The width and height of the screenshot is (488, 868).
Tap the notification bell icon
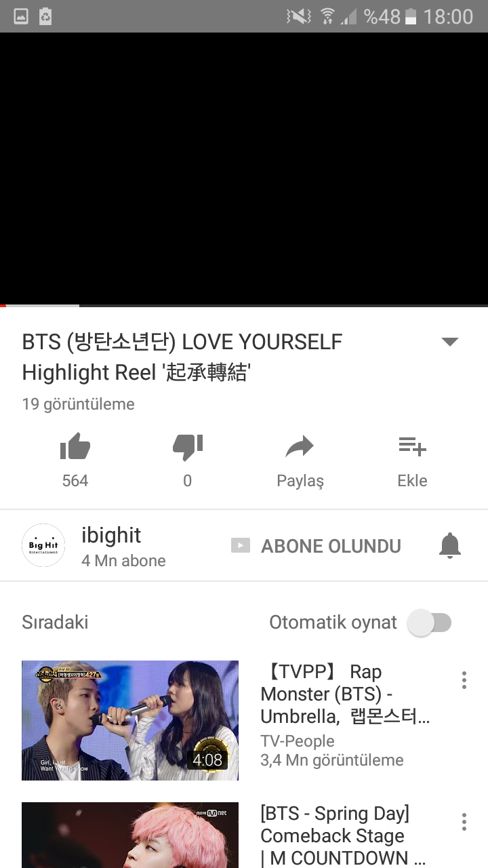click(x=450, y=545)
